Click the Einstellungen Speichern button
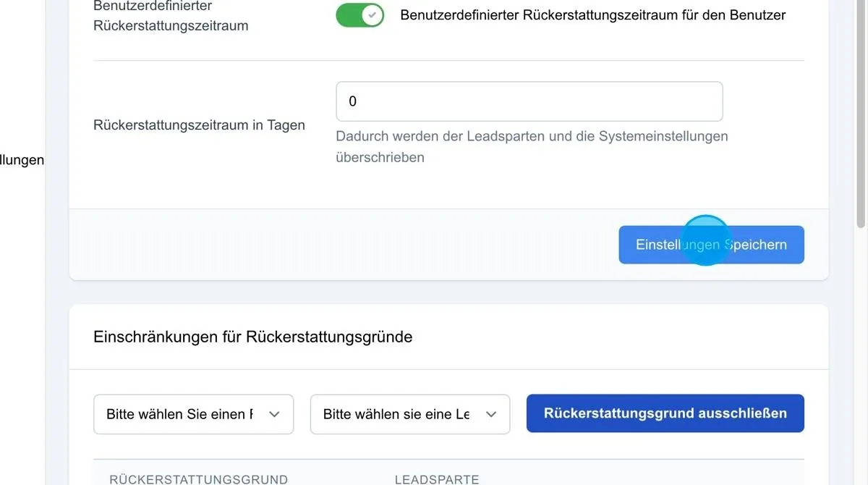 tap(711, 245)
